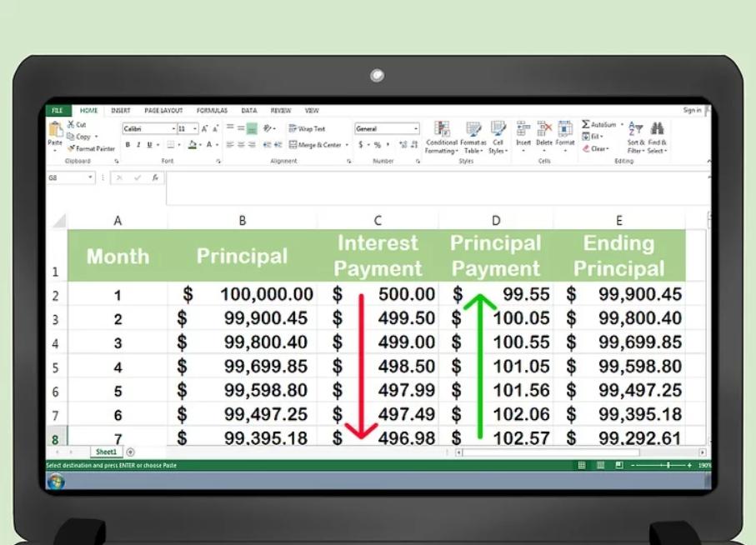The image size is (756, 545).
Task: Open the Calibri font name dropdown
Action: coord(173,128)
